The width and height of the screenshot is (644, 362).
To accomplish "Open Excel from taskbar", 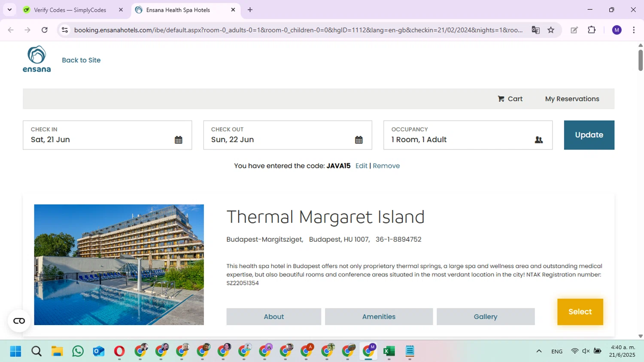I will (x=389, y=351).
